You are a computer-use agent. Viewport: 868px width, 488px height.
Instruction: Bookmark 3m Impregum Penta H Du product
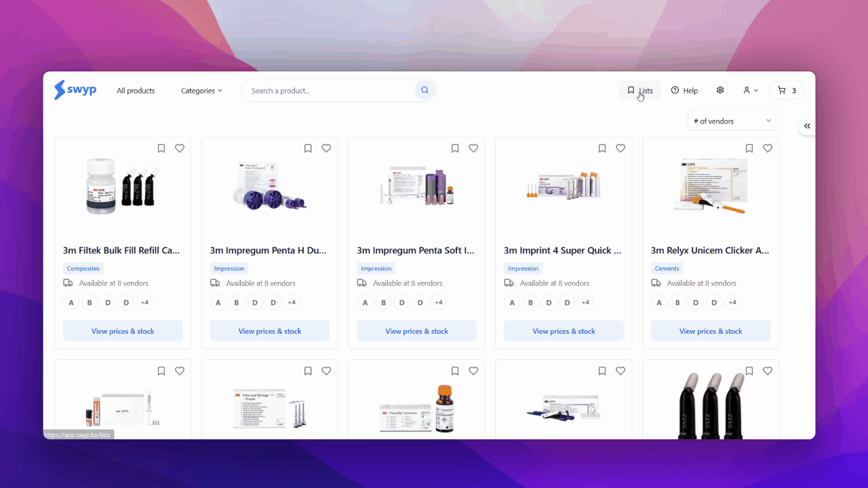pos(308,148)
